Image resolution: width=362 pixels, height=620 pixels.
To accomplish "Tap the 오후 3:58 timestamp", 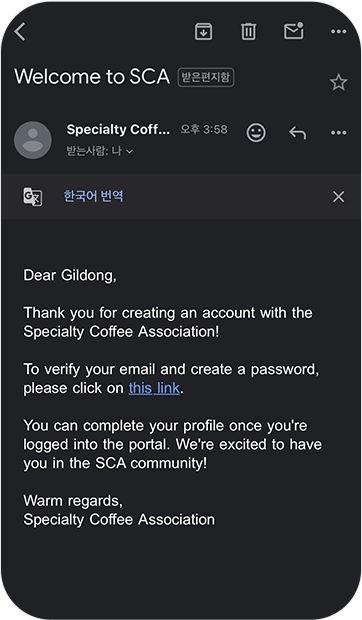I will pyautogui.click(x=204, y=129).
